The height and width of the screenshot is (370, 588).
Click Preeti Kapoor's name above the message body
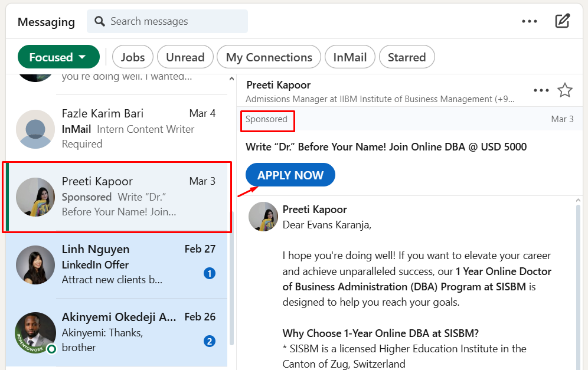tap(314, 209)
